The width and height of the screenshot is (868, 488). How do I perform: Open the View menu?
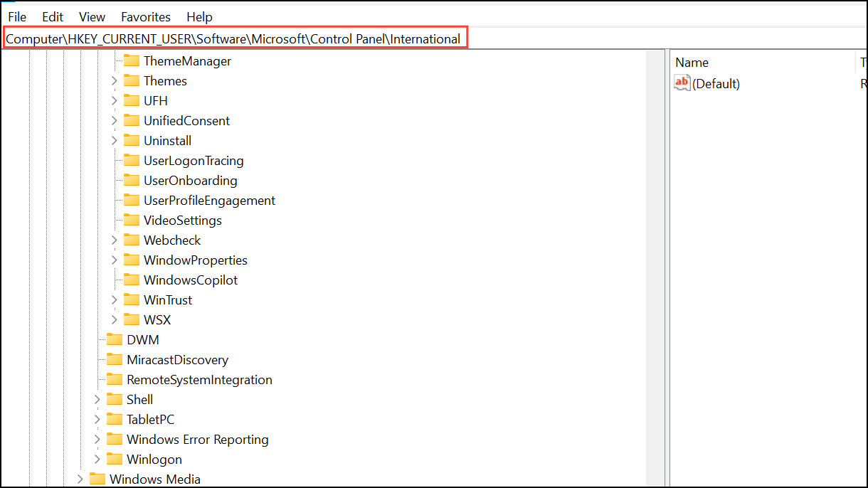[92, 16]
